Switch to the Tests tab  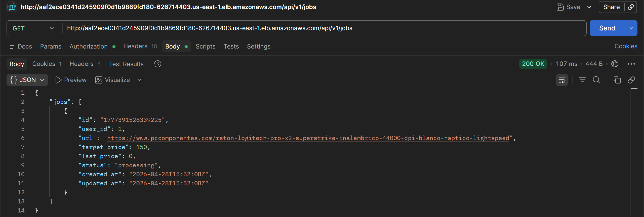(231, 46)
